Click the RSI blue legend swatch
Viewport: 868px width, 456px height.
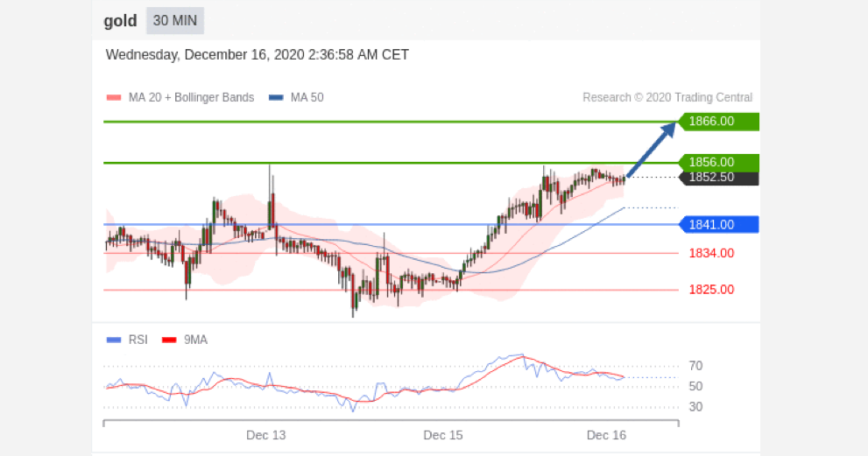114,340
